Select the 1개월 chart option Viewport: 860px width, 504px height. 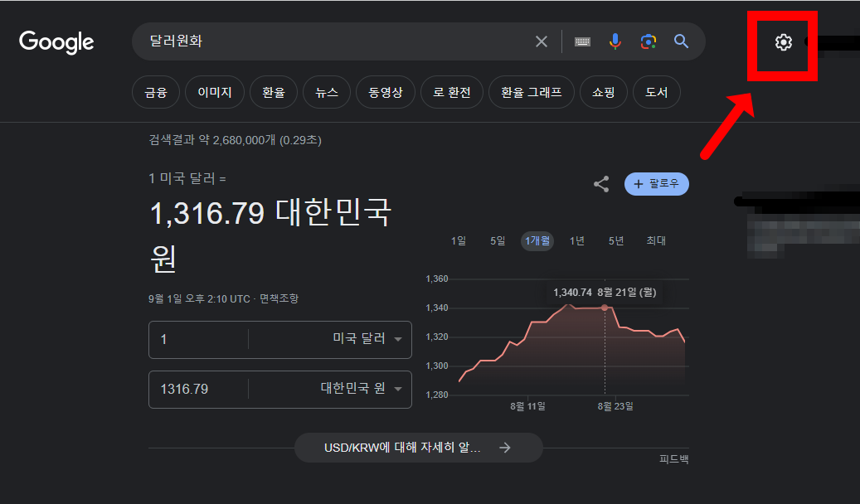tap(537, 240)
